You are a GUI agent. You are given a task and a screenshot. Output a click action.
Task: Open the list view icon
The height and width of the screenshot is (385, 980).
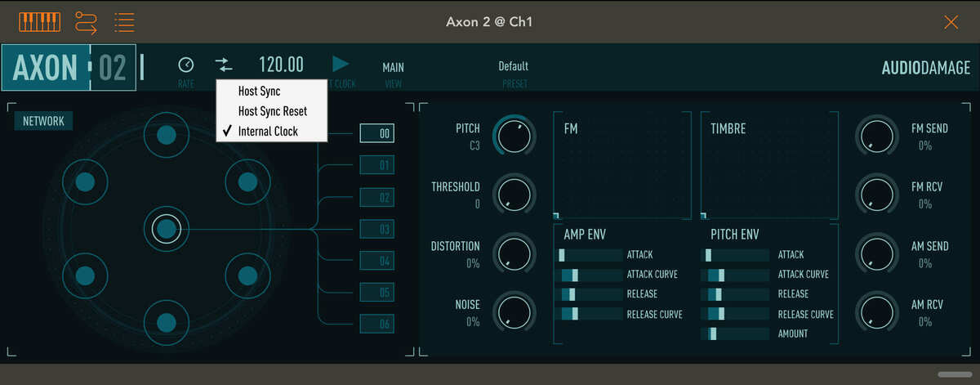coord(125,22)
